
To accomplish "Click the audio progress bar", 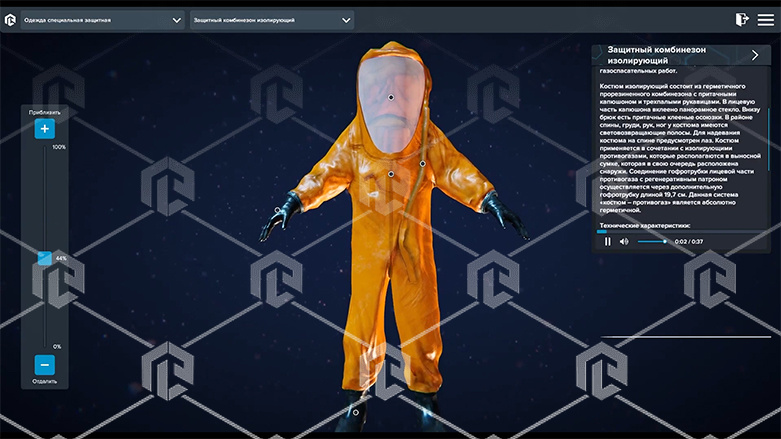I will pyautogui.click(x=680, y=231).
